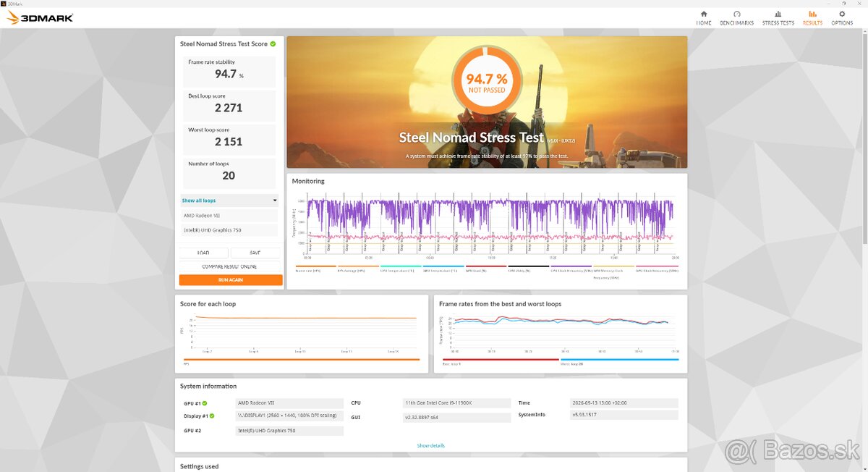Image resolution: width=868 pixels, height=472 pixels.
Task: Click the Time value 2026-09-13 13:00
Action: (x=624, y=403)
